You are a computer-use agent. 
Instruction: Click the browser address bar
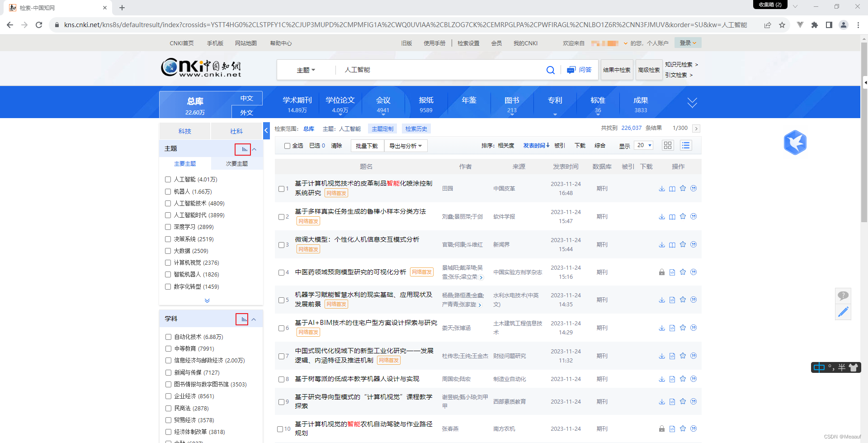405,25
